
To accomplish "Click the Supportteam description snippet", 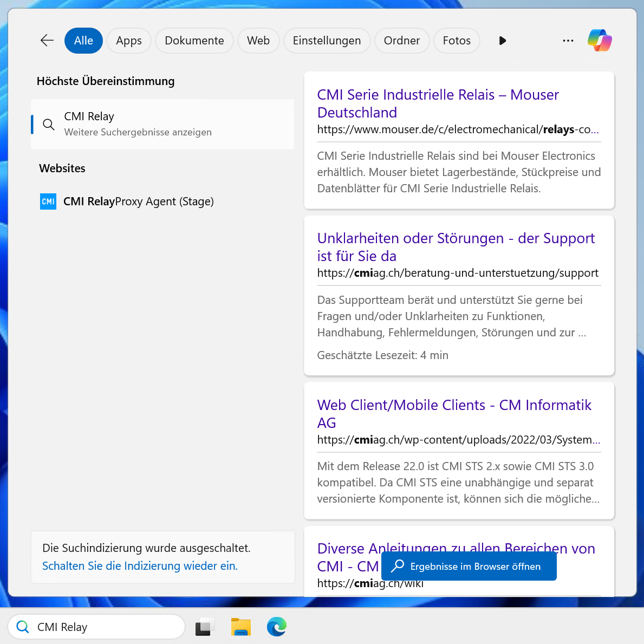I will point(451,316).
